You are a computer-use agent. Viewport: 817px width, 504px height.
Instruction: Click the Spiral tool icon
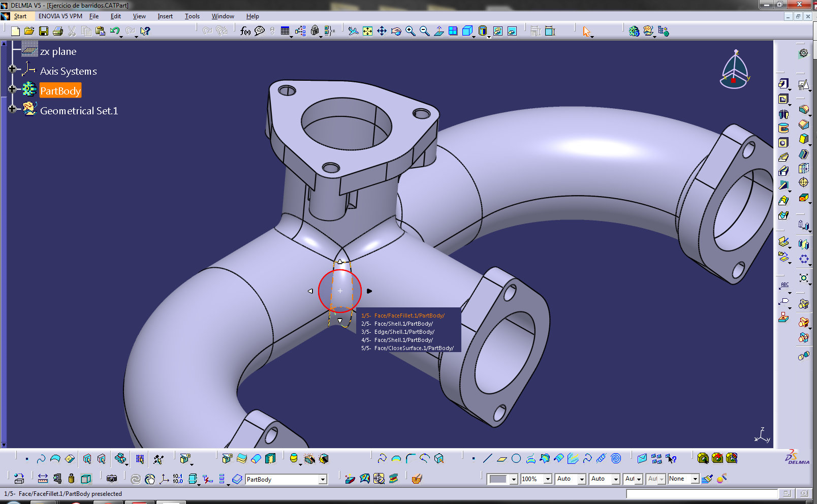point(616,459)
